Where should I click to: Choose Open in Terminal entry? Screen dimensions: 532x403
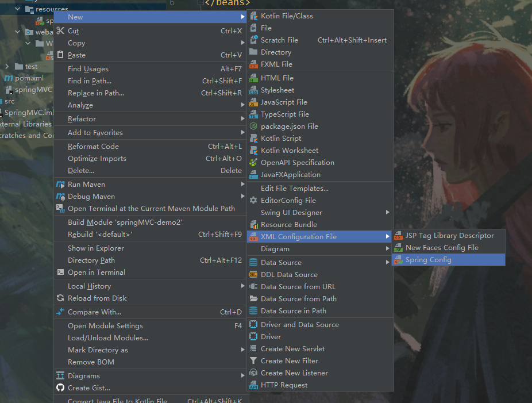click(x=150, y=272)
